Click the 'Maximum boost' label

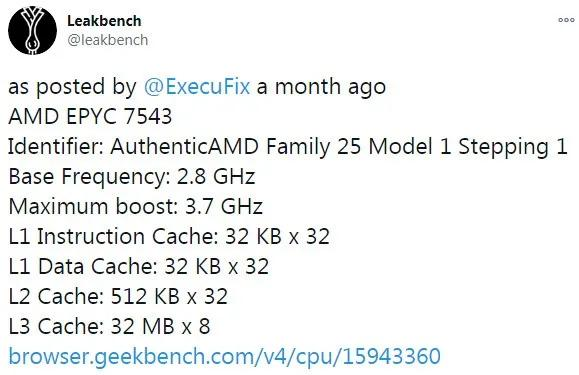[x=93, y=206]
